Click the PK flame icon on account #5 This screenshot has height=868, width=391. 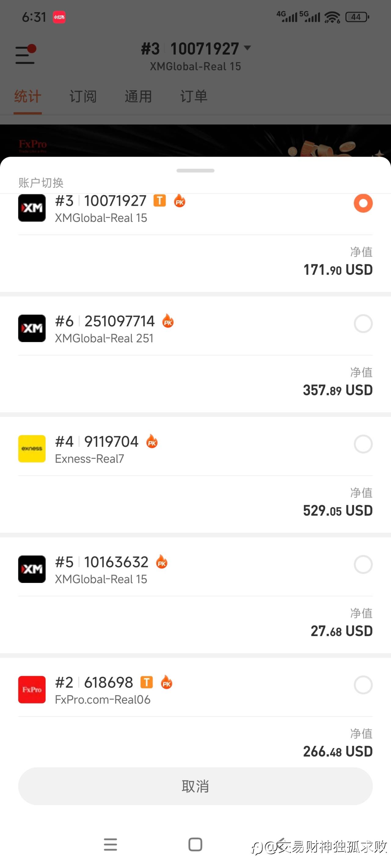point(162,562)
